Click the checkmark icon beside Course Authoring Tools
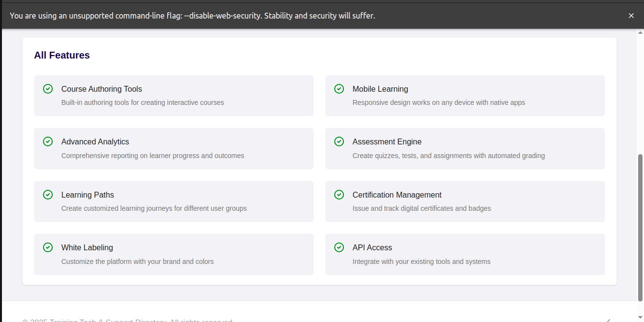Image resolution: width=644 pixels, height=322 pixels. 48,89
